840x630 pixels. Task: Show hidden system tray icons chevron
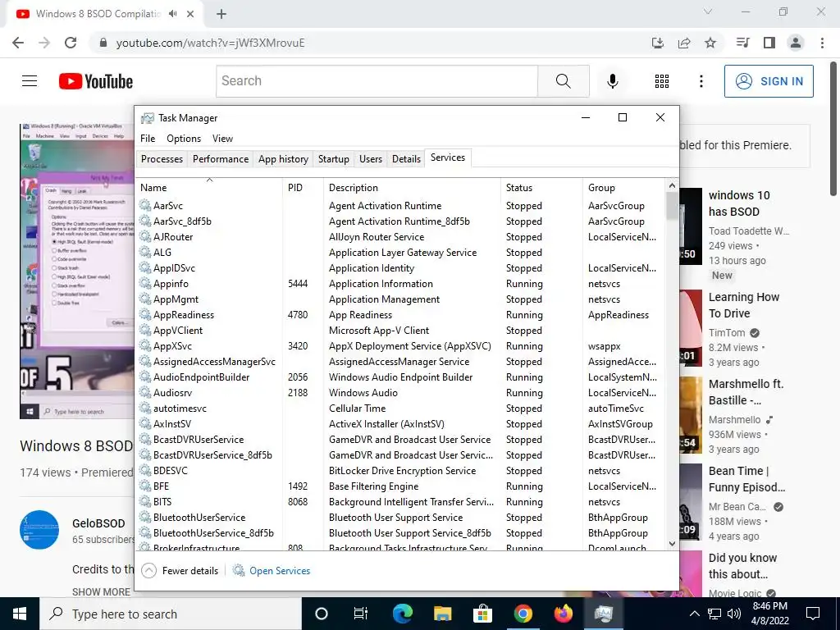pyautogui.click(x=694, y=614)
